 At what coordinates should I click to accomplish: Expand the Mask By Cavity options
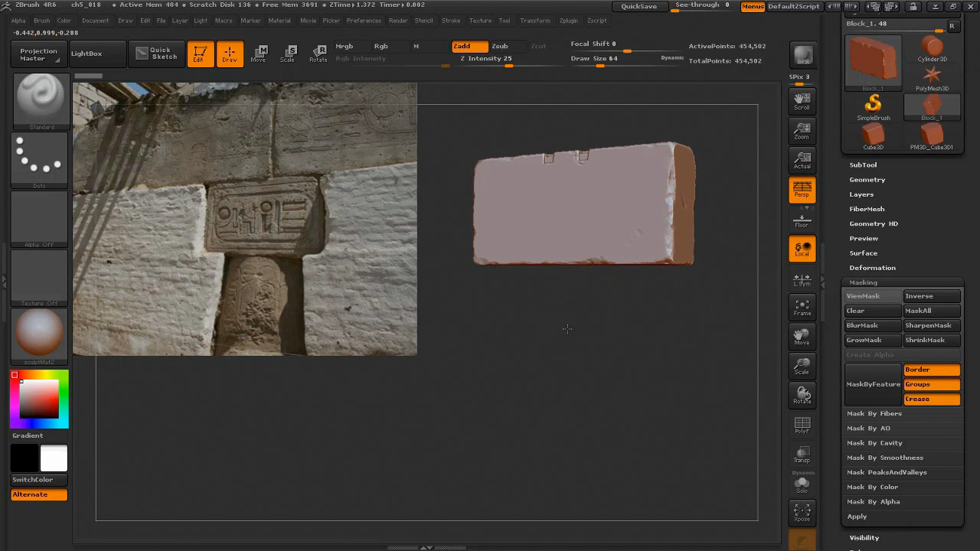click(x=874, y=443)
